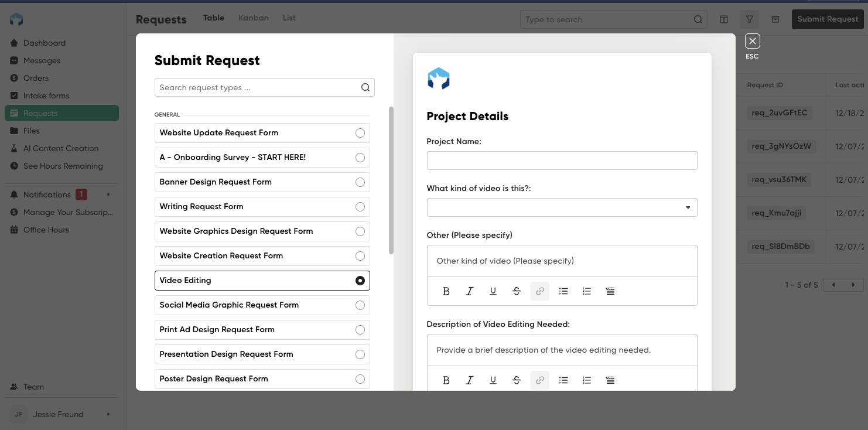Click the Files folder icon in sidebar
Screen dimensions: 868x430
tap(14, 131)
